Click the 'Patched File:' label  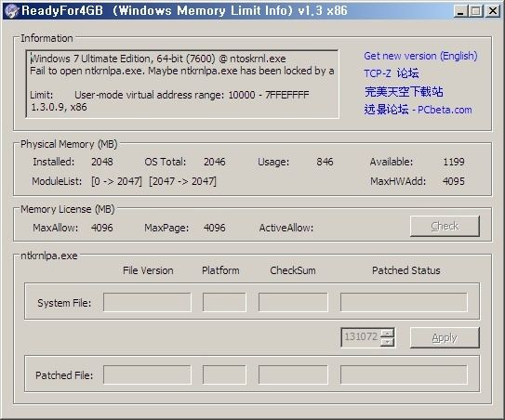pos(64,375)
